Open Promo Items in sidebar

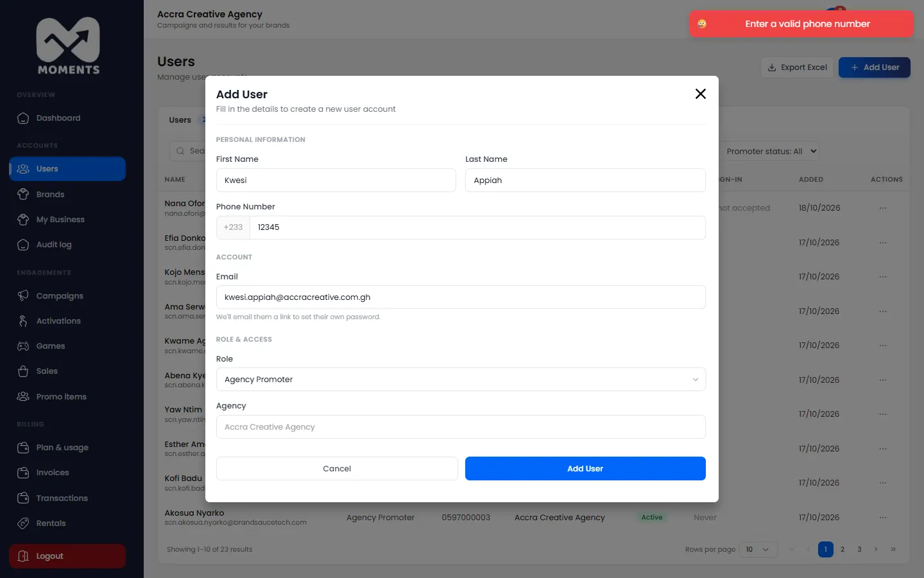point(67,396)
